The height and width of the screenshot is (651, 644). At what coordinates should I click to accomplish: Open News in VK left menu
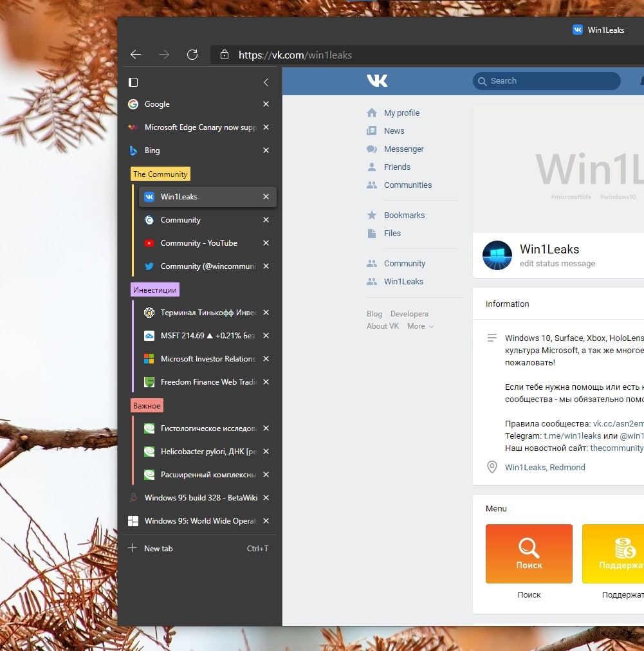pos(394,131)
